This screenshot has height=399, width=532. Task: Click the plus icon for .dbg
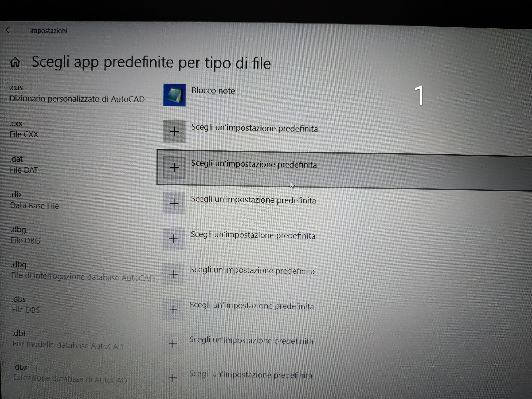click(173, 239)
